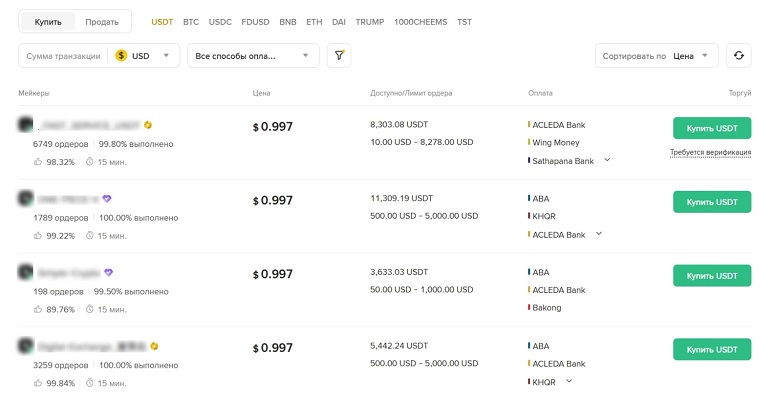775x399 pixels.
Task: Click gold badge of 6749 ордеров maker
Action: (x=148, y=125)
